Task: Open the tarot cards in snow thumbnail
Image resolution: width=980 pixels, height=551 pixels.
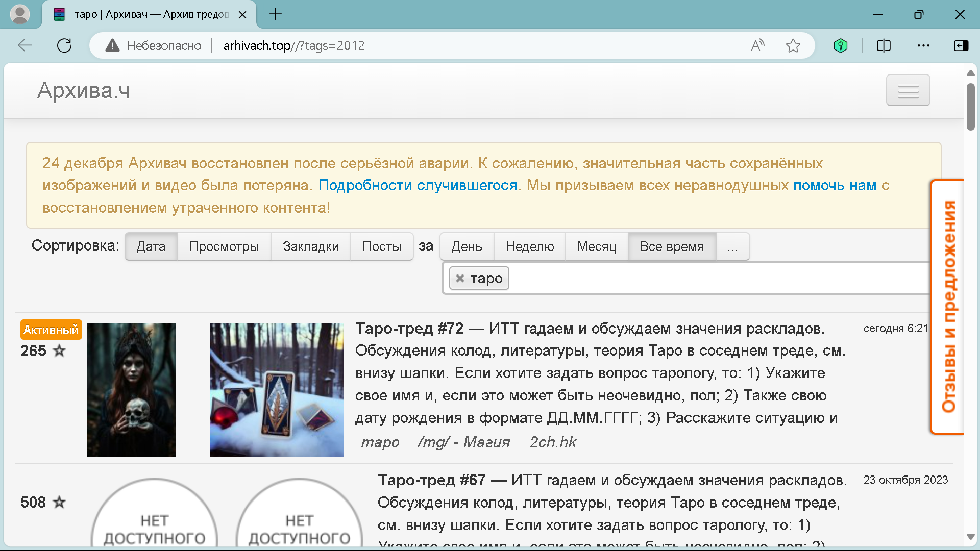Action: 277,389
